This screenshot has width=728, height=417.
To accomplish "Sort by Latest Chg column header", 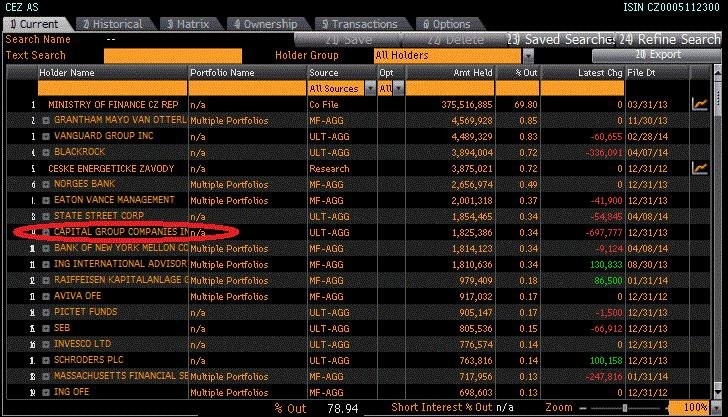I will [x=582, y=73].
